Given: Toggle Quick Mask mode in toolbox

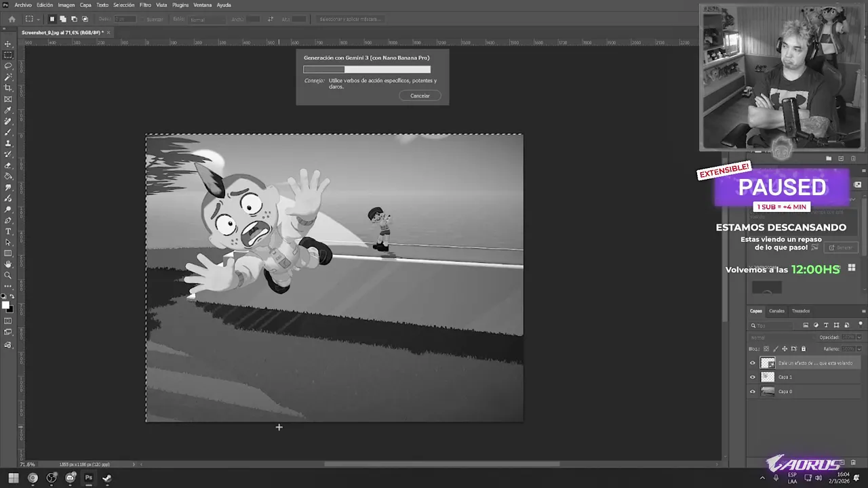Looking at the screenshot, I should pyautogui.click(x=8, y=321).
